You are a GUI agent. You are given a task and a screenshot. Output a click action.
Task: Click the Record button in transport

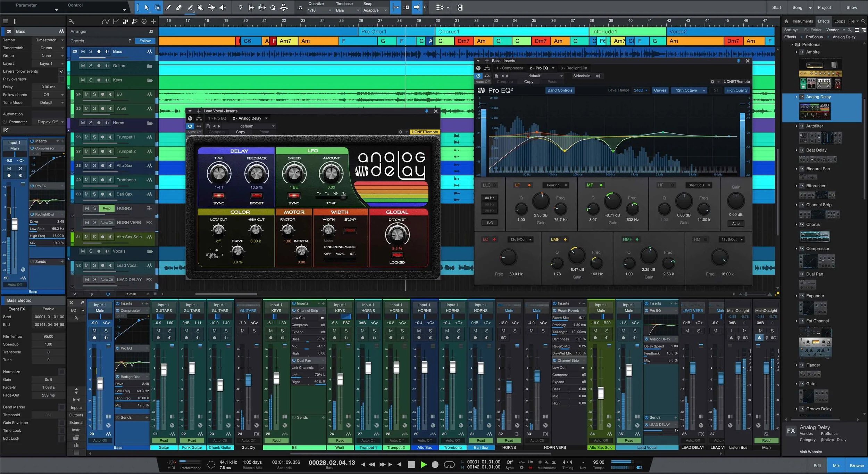coord(435,464)
